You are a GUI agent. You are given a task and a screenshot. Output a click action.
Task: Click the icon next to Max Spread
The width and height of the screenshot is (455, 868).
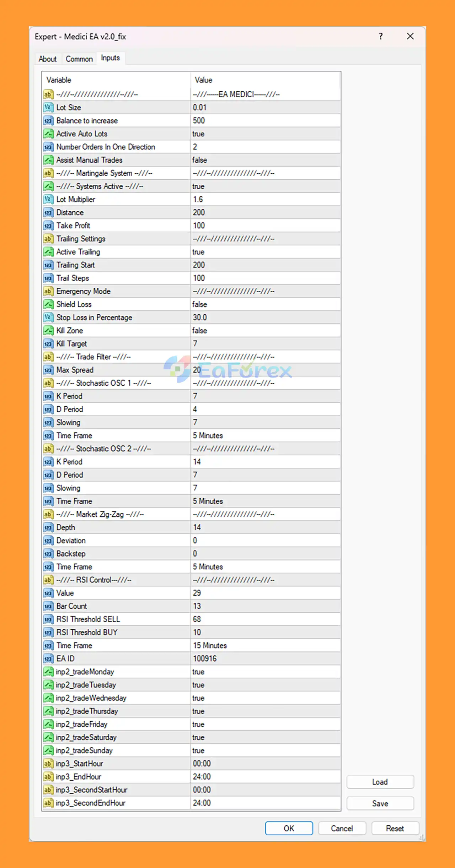point(48,370)
